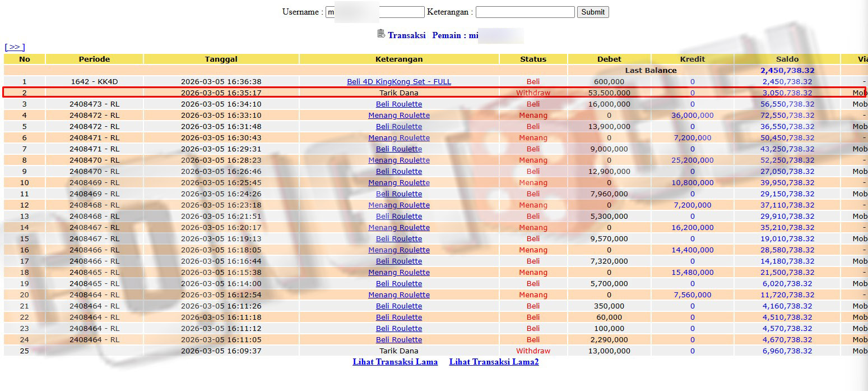
Task: Click the Last Balance amount 2,450,738.32
Action: click(x=787, y=70)
